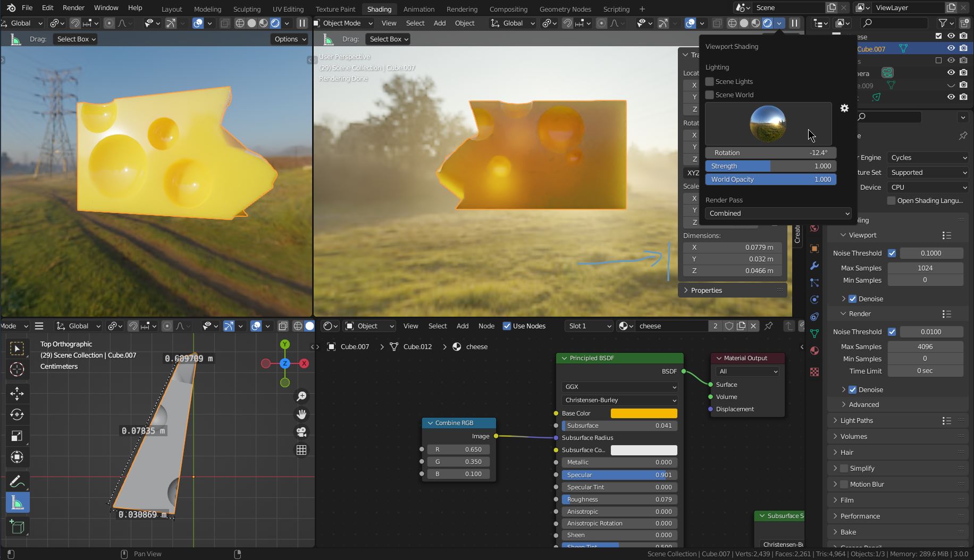This screenshot has width=974, height=560.
Task: Select the Select Box tool in left toolbar
Action: tap(17, 349)
